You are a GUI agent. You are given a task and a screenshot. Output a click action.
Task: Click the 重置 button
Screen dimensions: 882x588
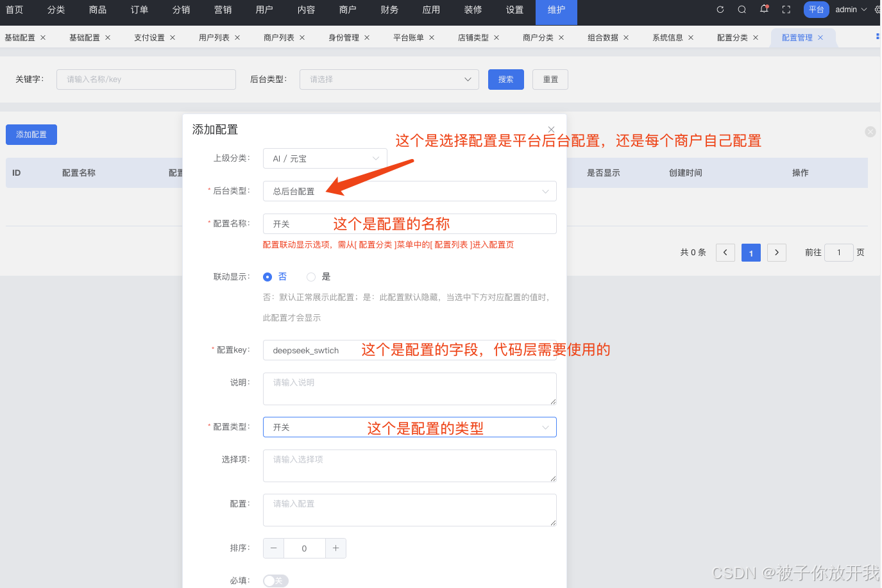[x=550, y=80]
